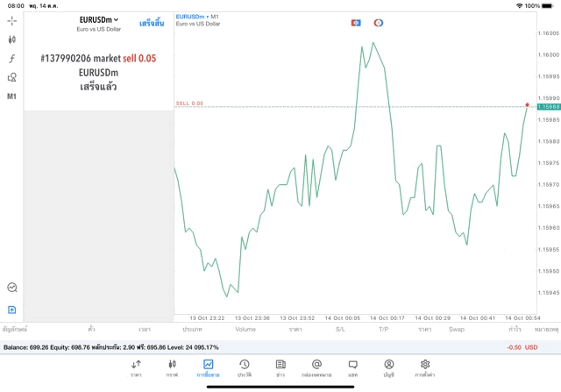Sort by สัญลักษณ์ (Symbol) column header
561x392 pixels.
(x=15, y=329)
